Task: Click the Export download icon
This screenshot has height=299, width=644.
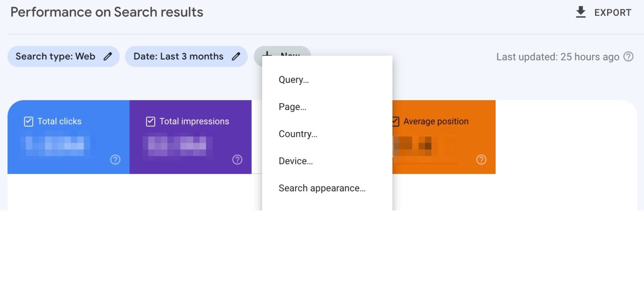Action: point(581,12)
